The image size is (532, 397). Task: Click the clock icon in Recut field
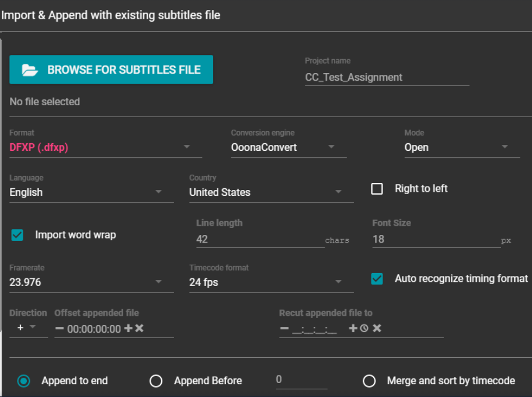click(x=364, y=329)
